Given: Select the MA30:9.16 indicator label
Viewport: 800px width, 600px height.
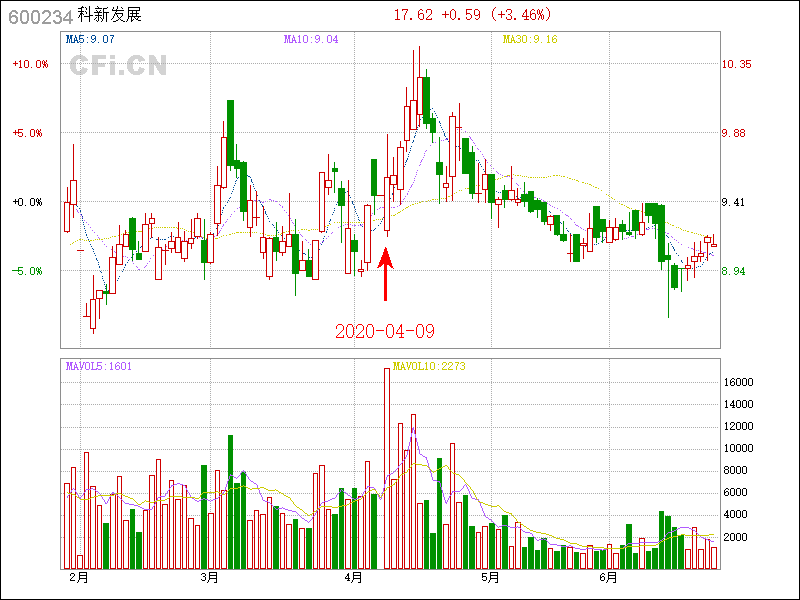Looking at the screenshot, I should tap(529, 40).
